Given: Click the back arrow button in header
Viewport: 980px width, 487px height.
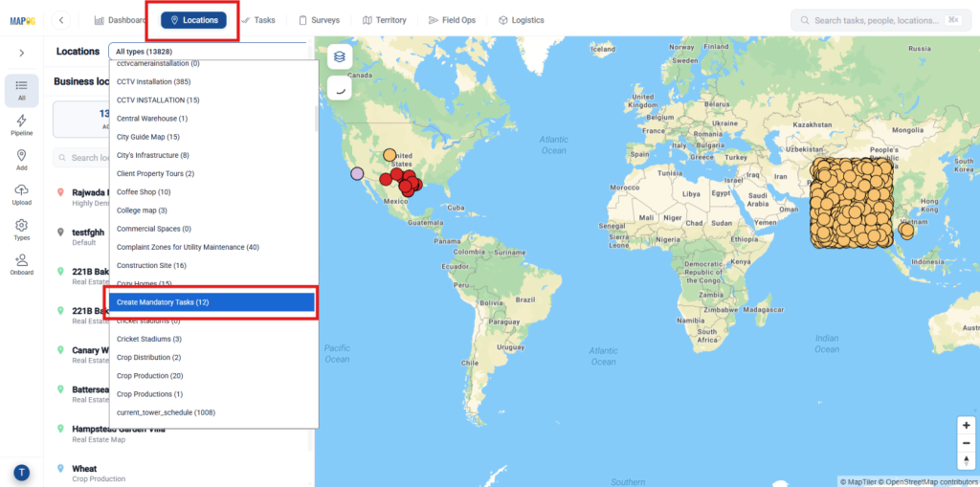Looking at the screenshot, I should tap(60, 20).
